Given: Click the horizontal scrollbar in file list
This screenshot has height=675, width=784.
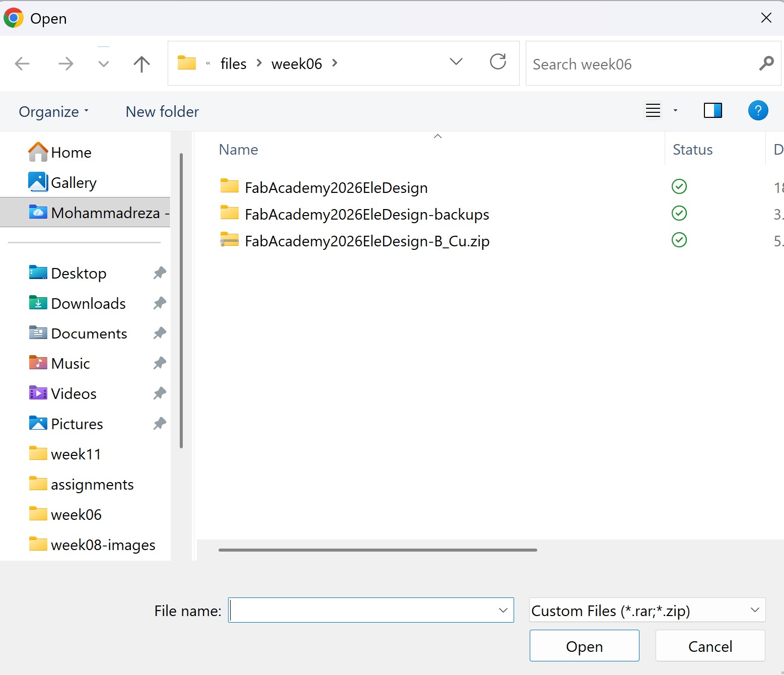Looking at the screenshot, I should 378,550.
